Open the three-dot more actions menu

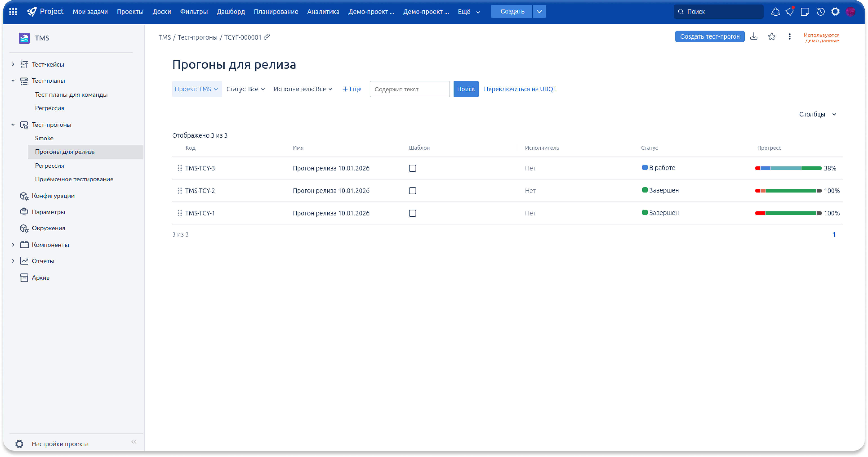pyautogui.click(x=790, y=36)
